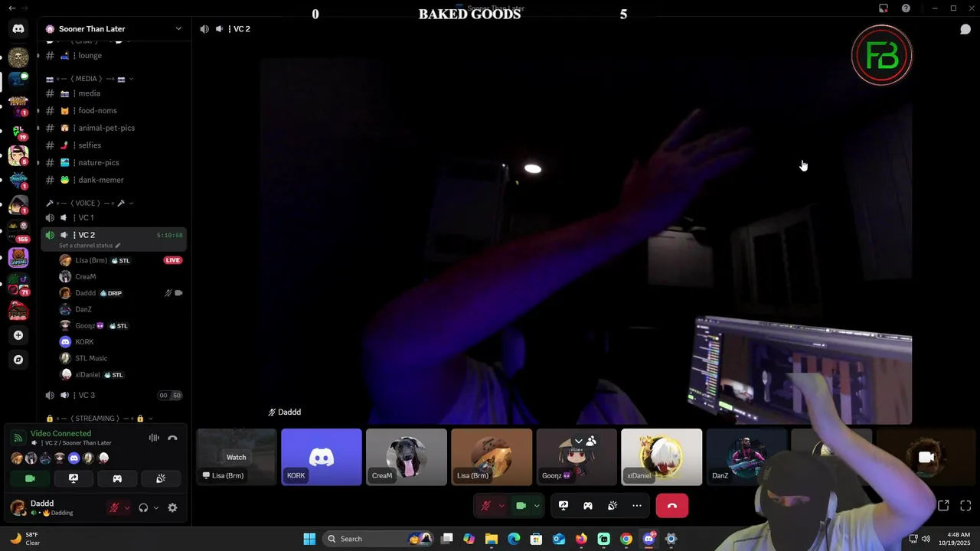Click the Add a Server plus icon
This screenshot has height=551, width=980.
click(18, 335)
